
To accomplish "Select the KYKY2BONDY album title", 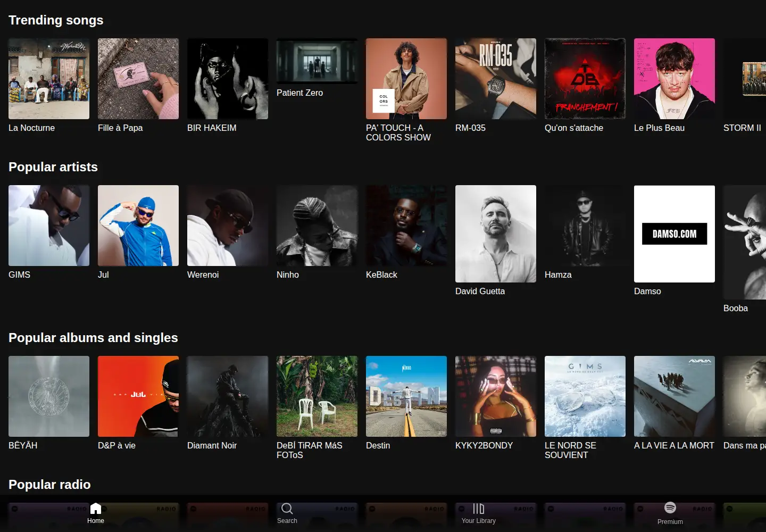I will tap(484, 445).
